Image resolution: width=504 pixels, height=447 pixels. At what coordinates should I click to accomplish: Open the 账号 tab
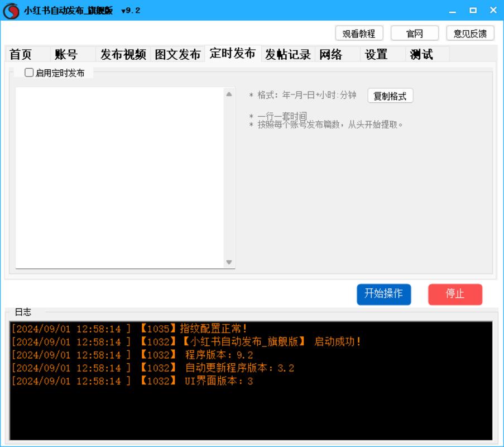click(66, 54)
